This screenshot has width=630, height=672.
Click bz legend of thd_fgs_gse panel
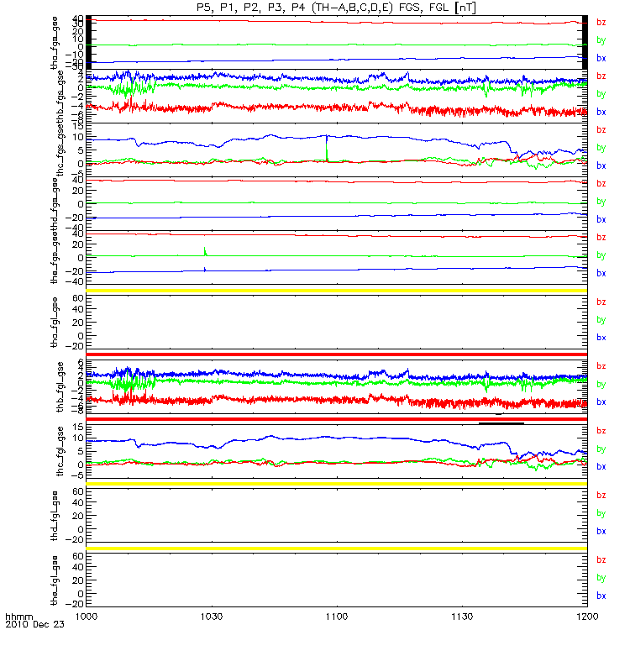pos(601,183)
